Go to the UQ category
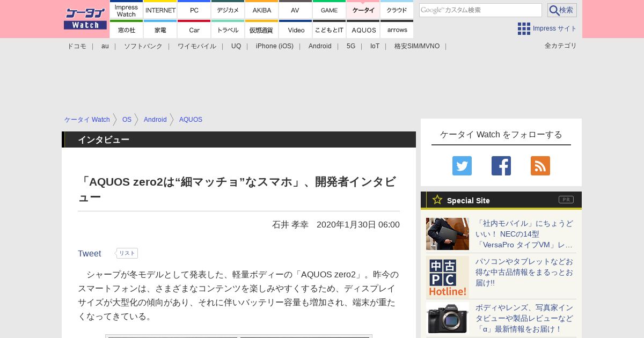The width and height of the screenshot is (644, 338). point(236,46)
